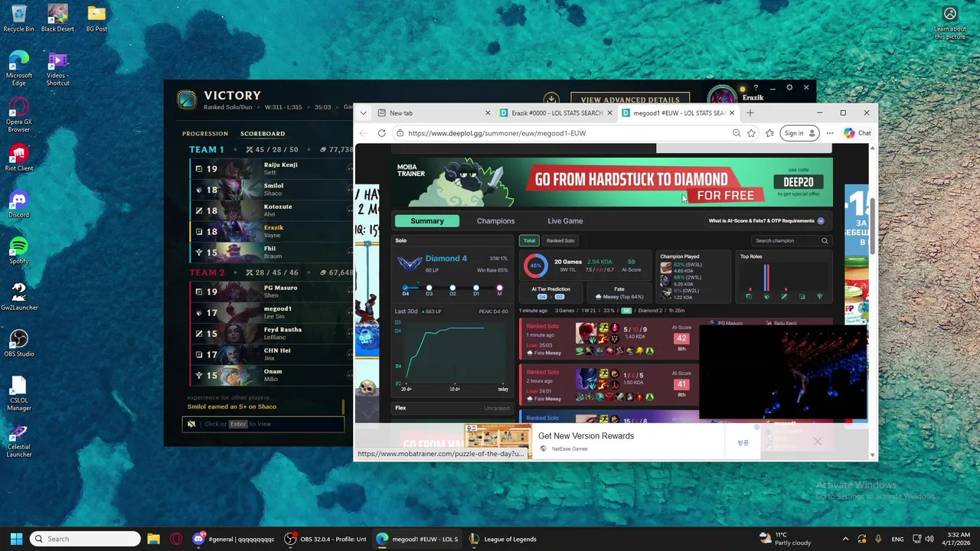This screenshot has height=551, width=980.
Task: Click the League client download replay icon
Action: tap(551, 99)
